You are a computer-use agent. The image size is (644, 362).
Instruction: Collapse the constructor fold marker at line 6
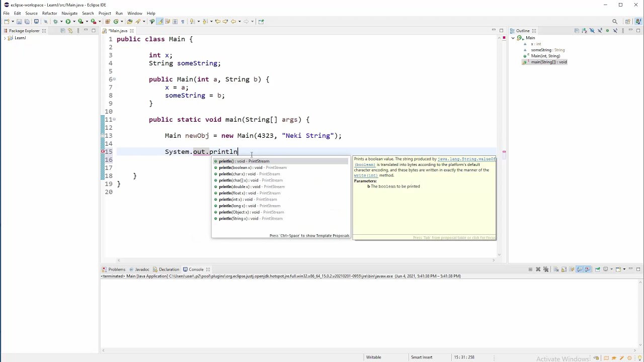[114, 79]
